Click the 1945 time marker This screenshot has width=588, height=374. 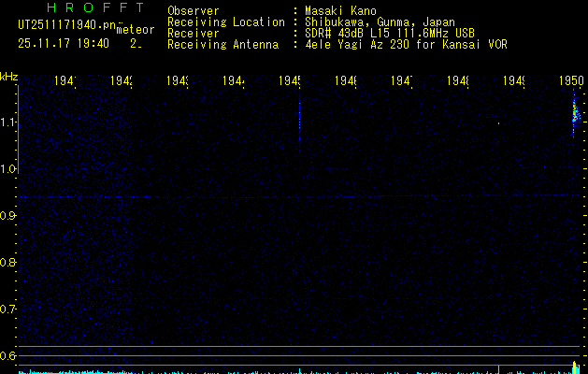290,82
